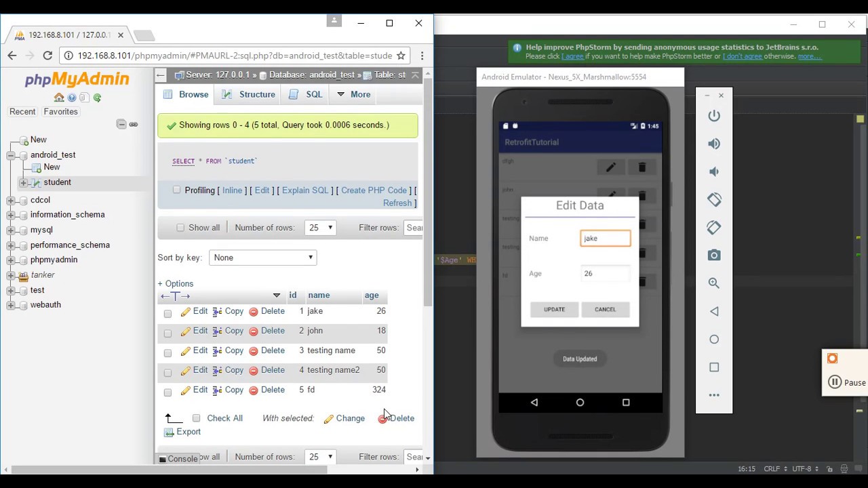Open the Number of rows dropdown above the table
This screenshot has width=868, height=488.
tap(320, 228)
